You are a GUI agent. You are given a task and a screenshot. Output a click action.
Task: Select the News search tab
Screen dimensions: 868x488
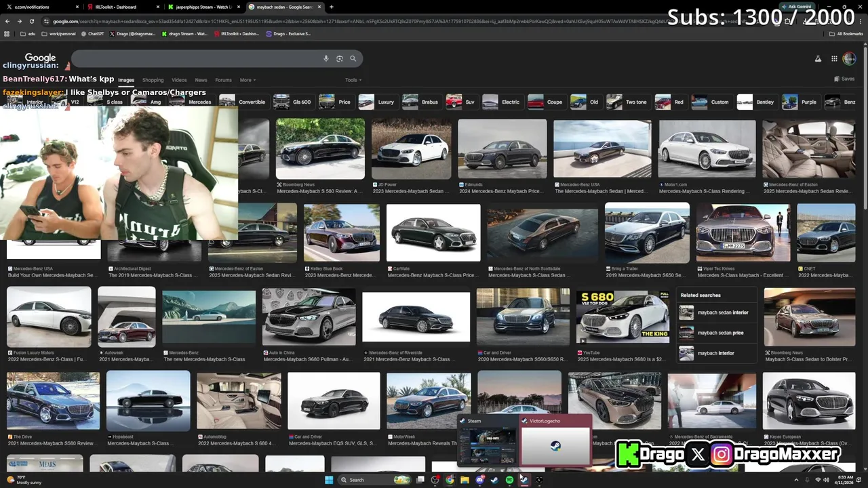coord(201,80)
